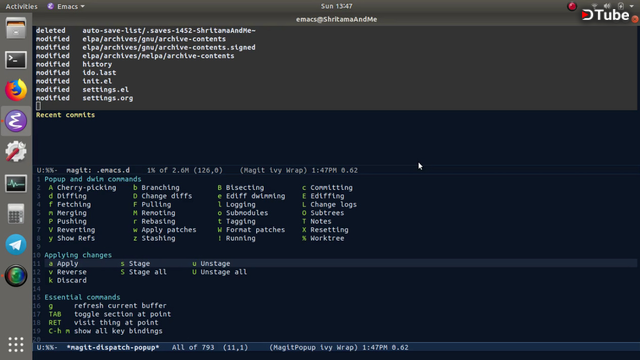Launch the Calculator dock icon
Viewport: 640px width, 360px height.
(x=16, y=214)
